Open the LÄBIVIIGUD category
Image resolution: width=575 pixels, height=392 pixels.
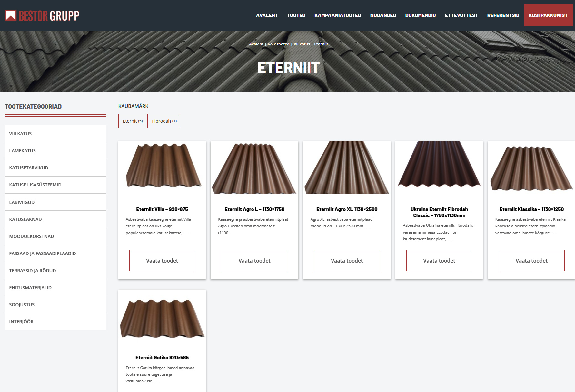pos(55,202)
